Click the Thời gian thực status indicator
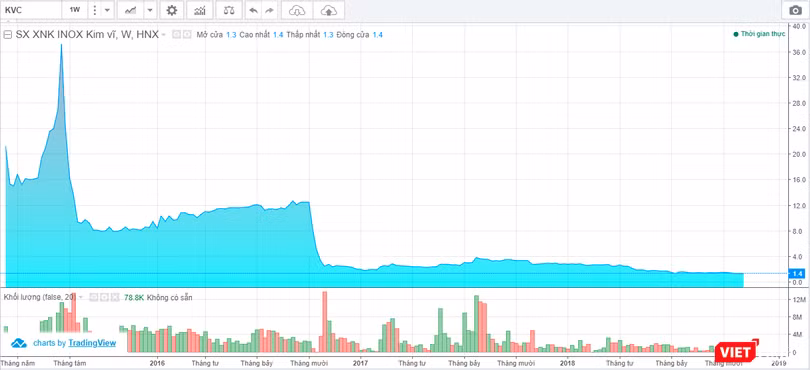Screen dimensions: 810x370 [759, 34]
